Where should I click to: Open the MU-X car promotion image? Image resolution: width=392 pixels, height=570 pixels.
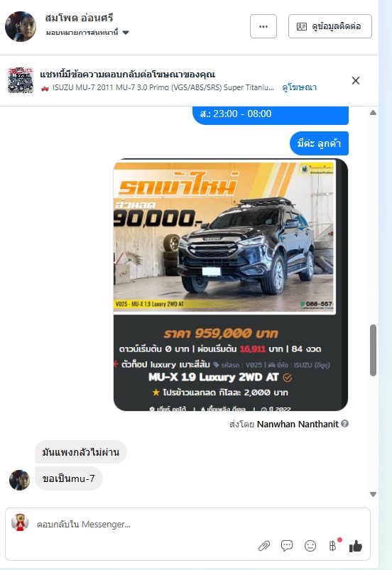[224, 236]
